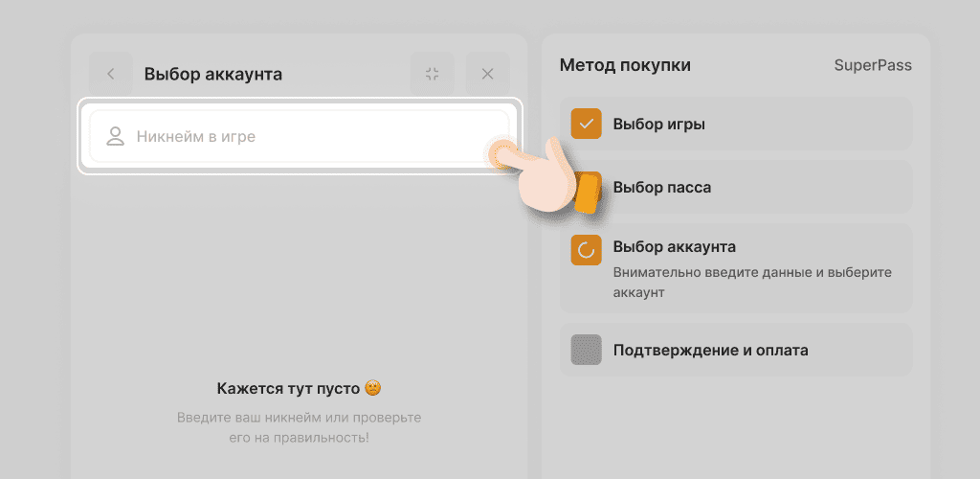
Task: Close the Выбор аккаунта panel
Action: tap(487, 74)
